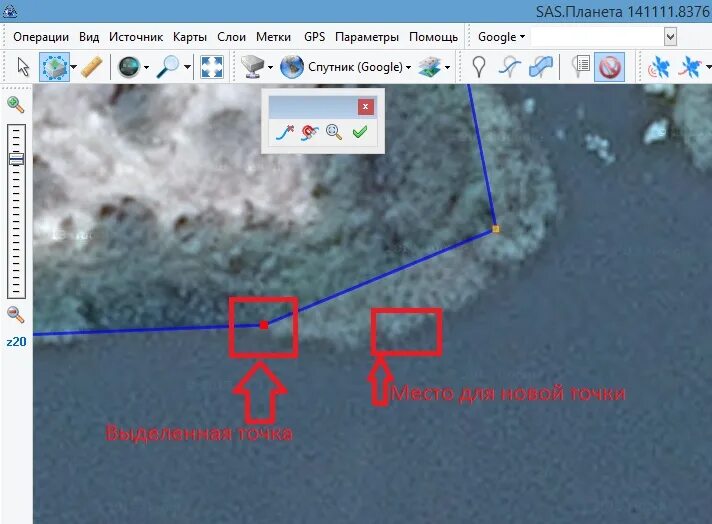Open the Google search provider dropdown
Image resolution: width=712 pixels, height=524 pixels.
click(501, 37)
